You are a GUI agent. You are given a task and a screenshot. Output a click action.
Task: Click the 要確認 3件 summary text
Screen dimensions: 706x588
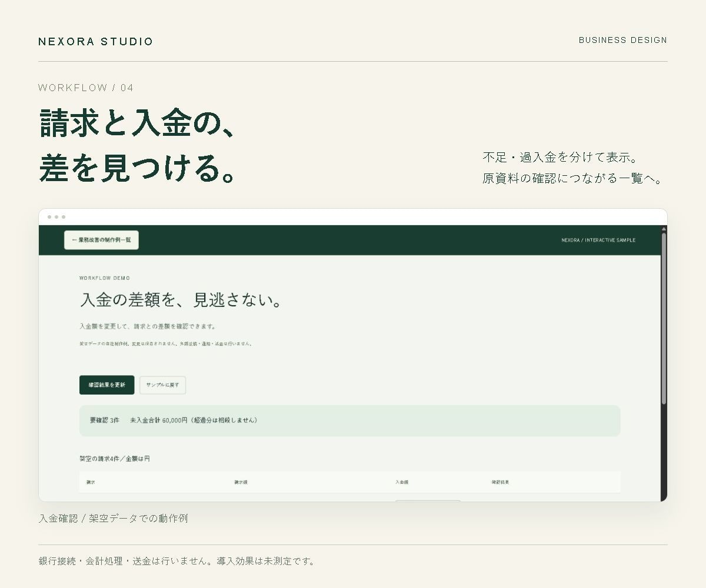click(105, 420)
